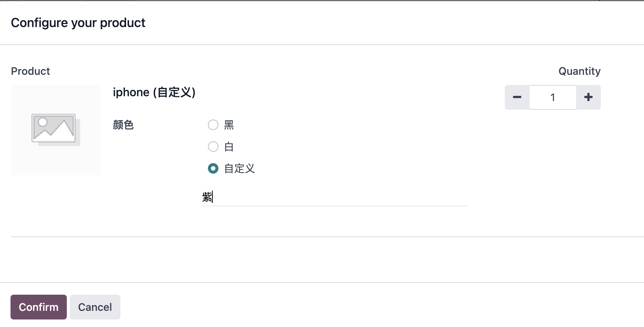This screenshot has width=644, height=327.
Task: Increase quantity with the plus icon
Action: pos(588,97)
